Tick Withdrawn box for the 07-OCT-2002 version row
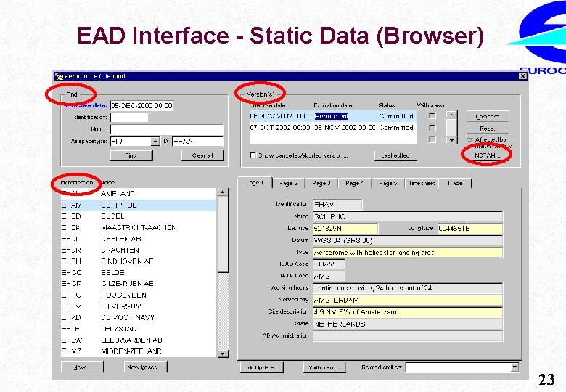This screenshot has width=566, height=392. [x=432, y=128]
